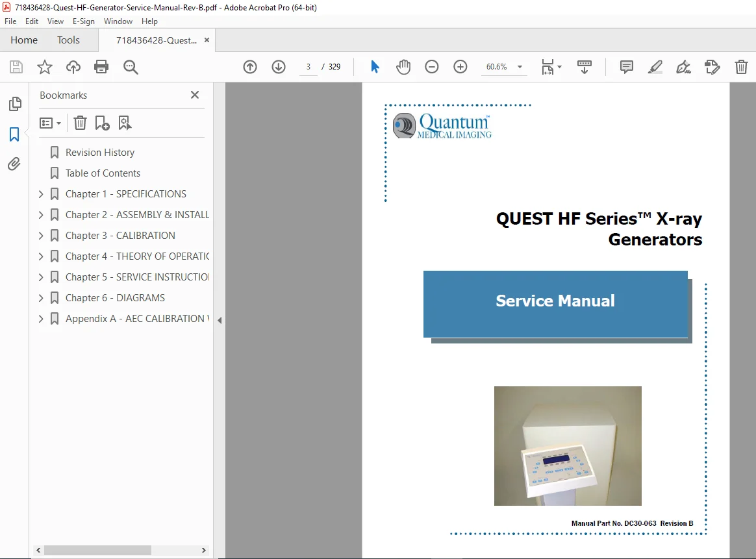Open the Attachments paperclip panel
The image size is (756, 559).
tap(14, 164)
